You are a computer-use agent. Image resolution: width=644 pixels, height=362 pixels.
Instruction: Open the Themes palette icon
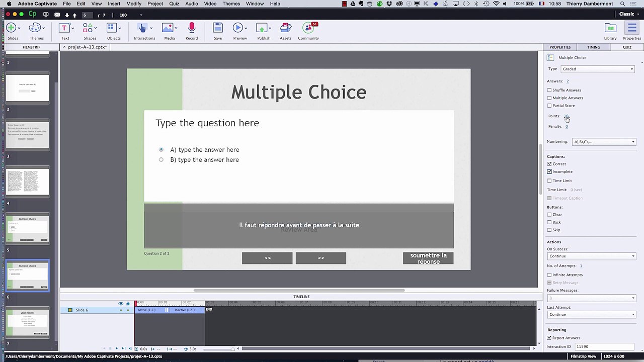click(35, 28)
